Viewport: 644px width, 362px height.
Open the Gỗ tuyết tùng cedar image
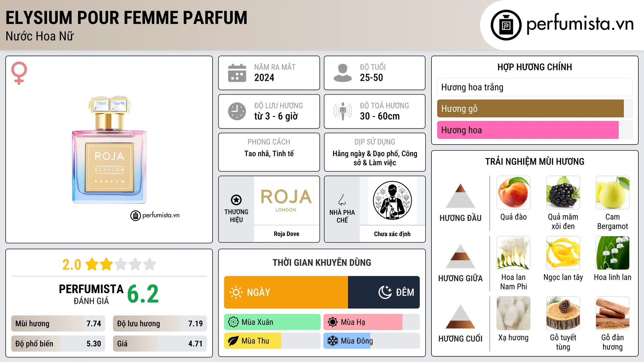(563, 313)
